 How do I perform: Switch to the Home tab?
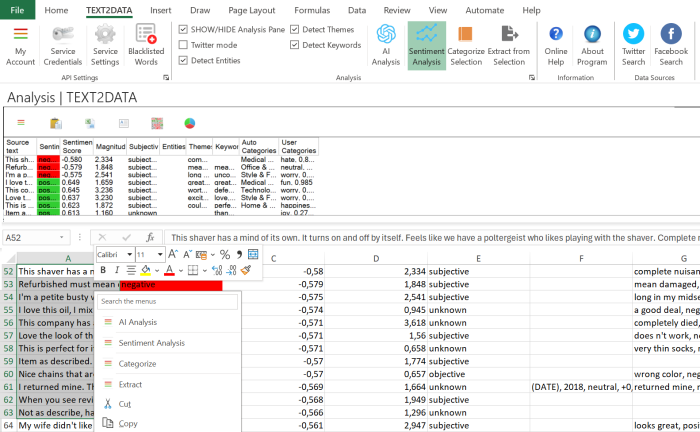click(56, 10)
